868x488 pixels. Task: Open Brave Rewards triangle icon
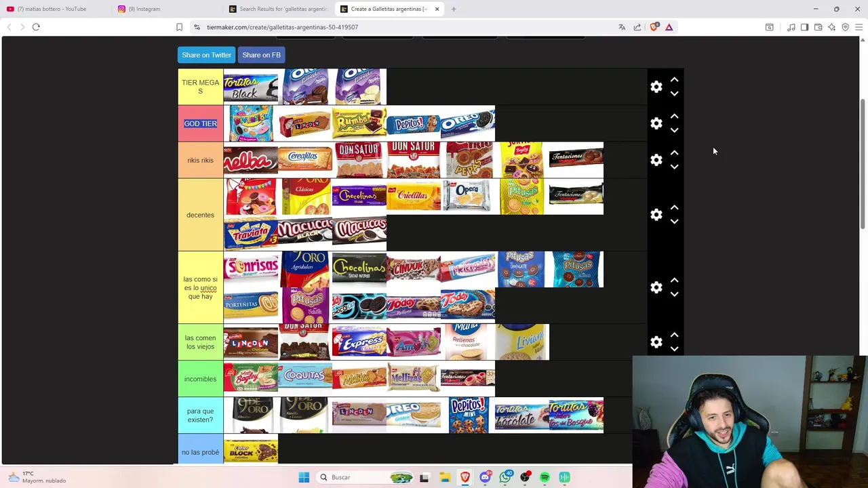[x=669, y=27]
